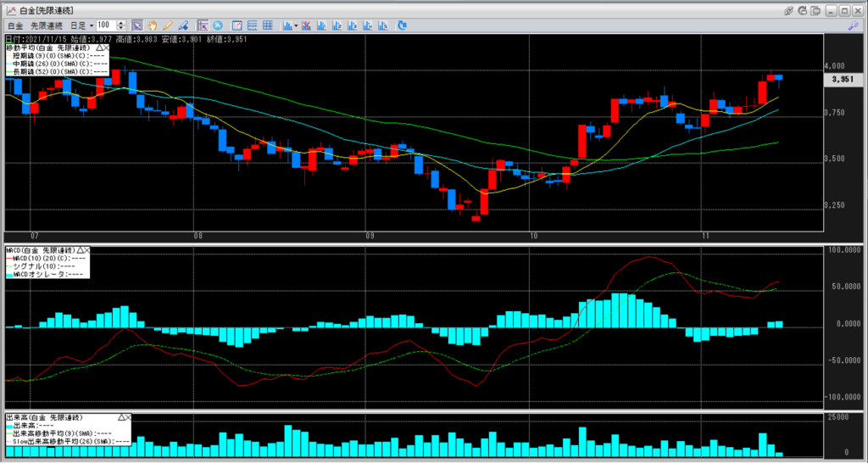This screenshot has width=868, height=463.
Task: Close the moving average legend with X
Action: (105, 48)
